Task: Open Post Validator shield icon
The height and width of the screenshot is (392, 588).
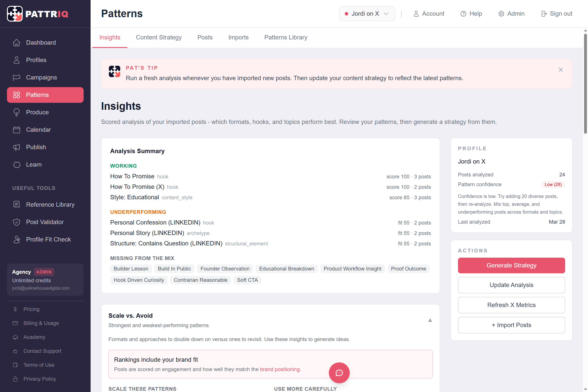Action: pos(17,222)
